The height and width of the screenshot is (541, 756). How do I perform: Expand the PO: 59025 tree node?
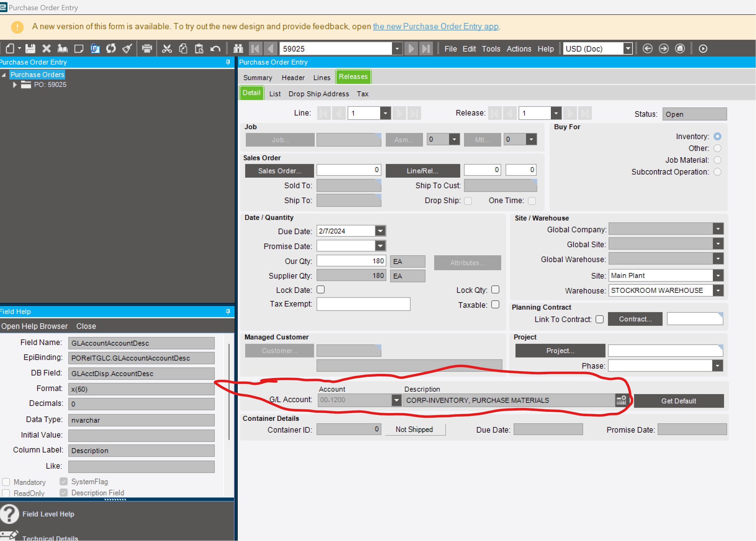click(x=15, y=84)
